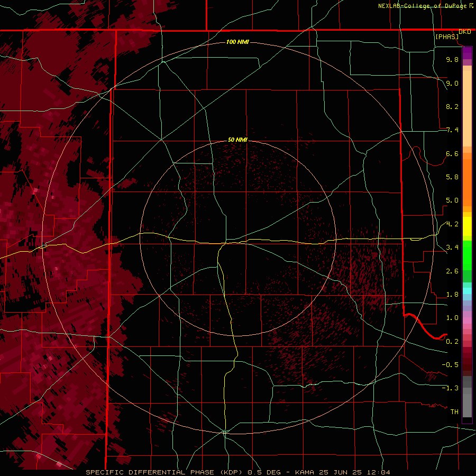476x476 pixels.
Task: Click the 100 NMI range ring label
Action: tap(237, 42)
